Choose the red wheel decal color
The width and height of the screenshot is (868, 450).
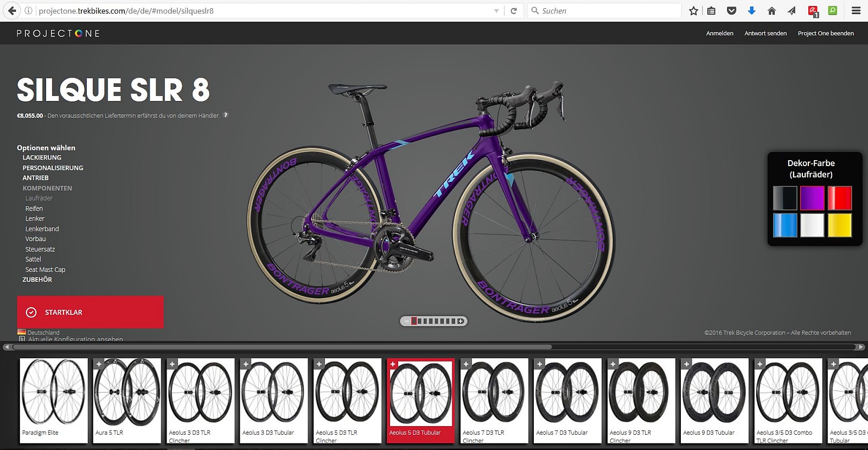(x=840, y=198)
